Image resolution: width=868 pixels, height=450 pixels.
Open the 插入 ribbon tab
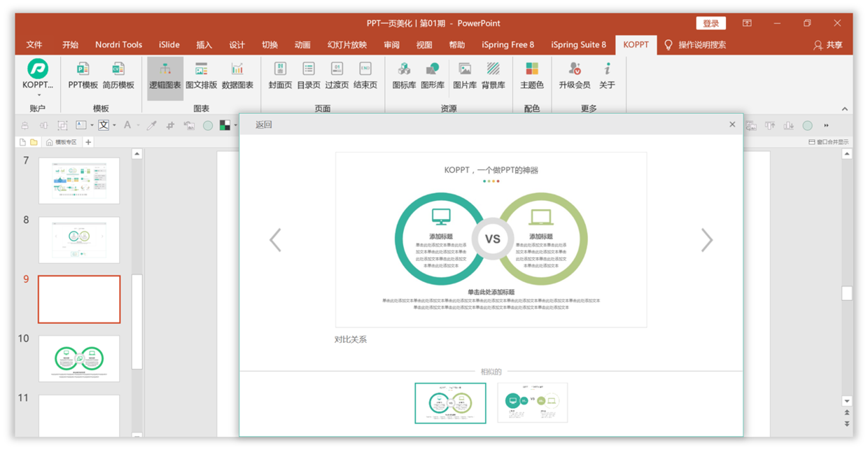click(204, 45)
